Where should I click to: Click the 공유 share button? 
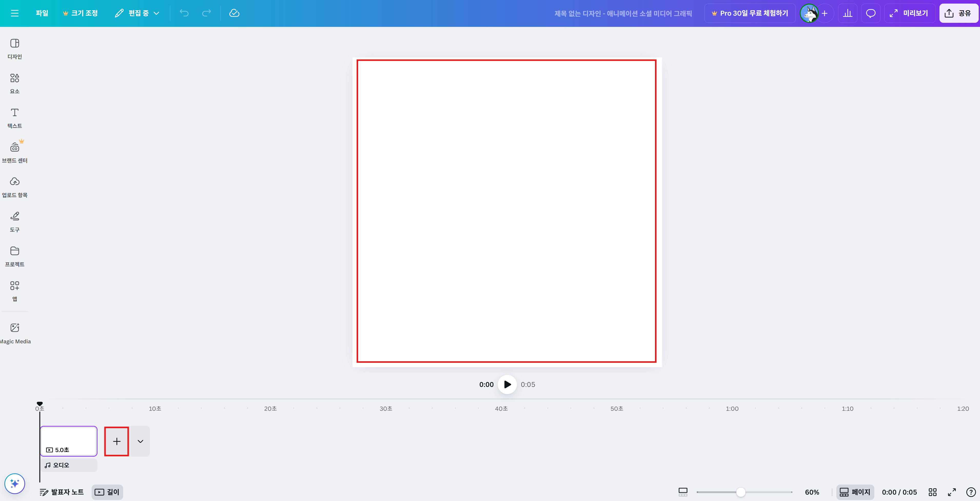coord(958,13)
